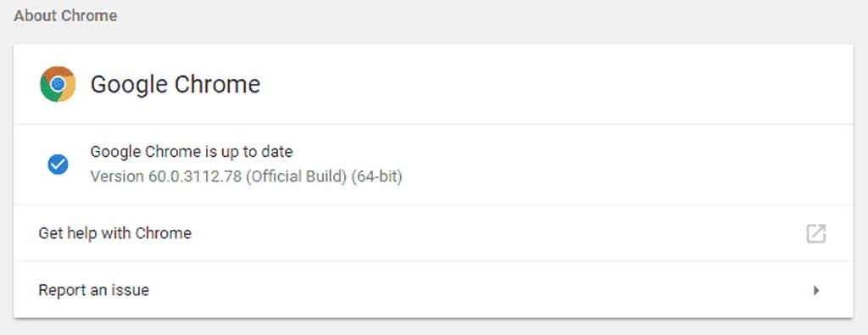The height and width of the screenshot is (335, 868).
Task: Click the Google Chrome title text
Action: (x=175, y=85)
